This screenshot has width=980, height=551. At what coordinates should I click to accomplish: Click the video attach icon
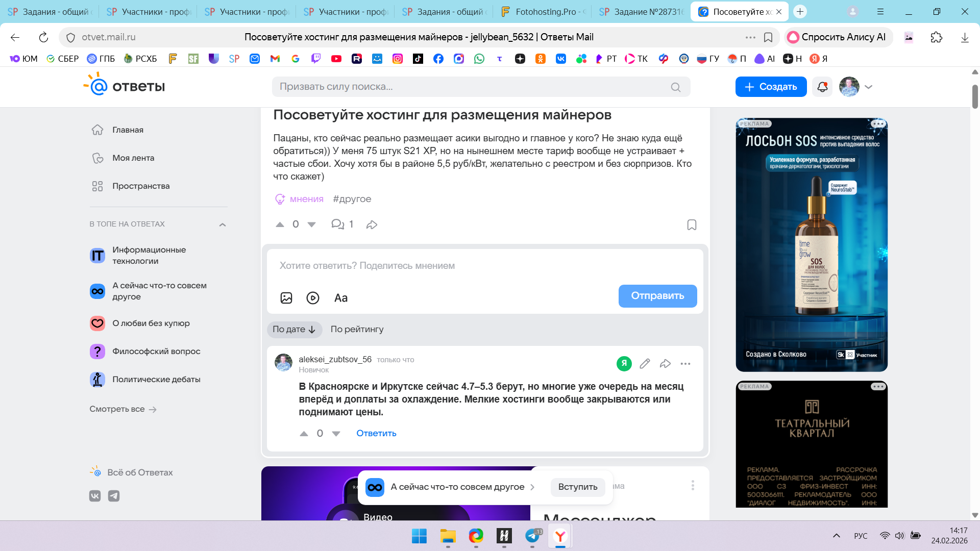(x=313, y=298)
